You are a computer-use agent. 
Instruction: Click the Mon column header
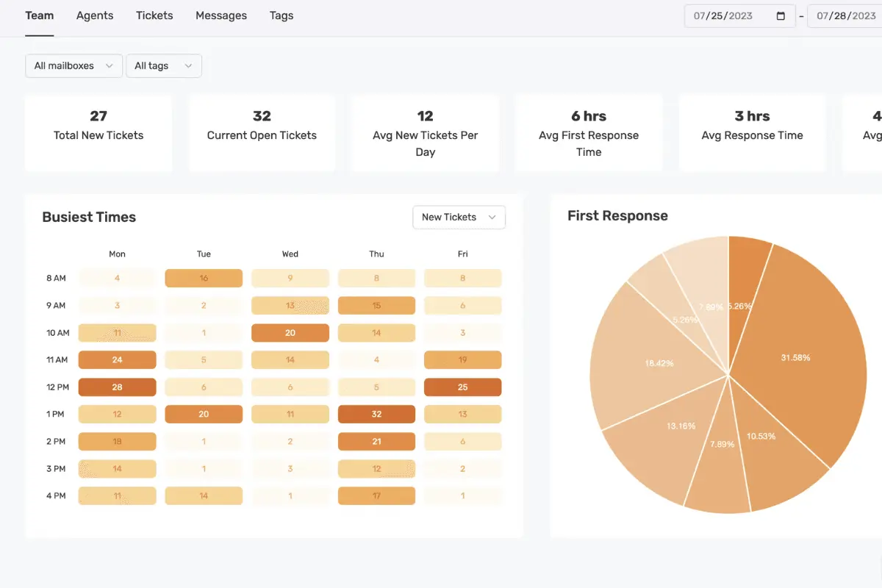[118, 254]
